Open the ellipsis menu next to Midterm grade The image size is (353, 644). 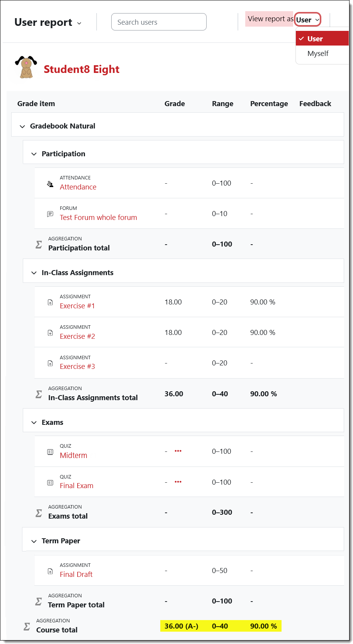178,451
